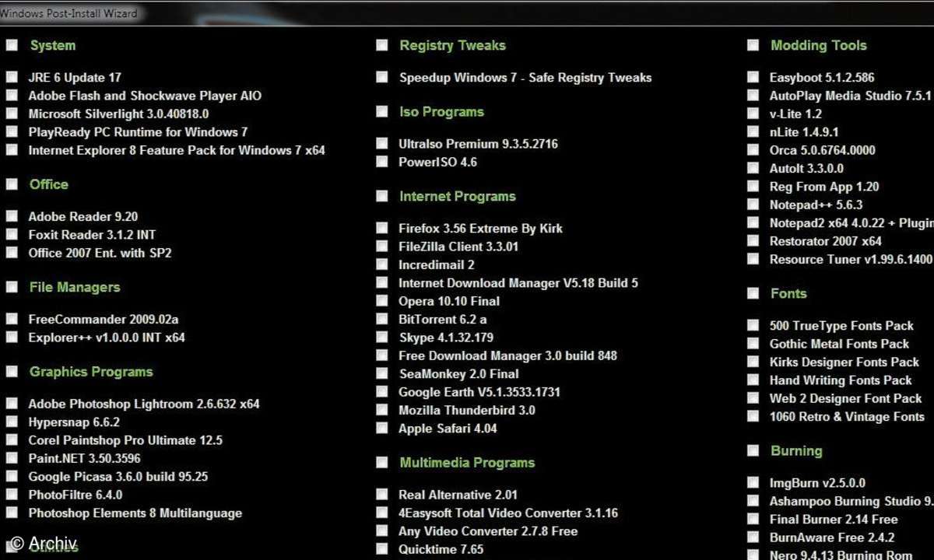This screenshot has height=560, width=934.
Task: Tick Internet Explorer 8 Feature Pack checkbox
Action: point(12,149)
